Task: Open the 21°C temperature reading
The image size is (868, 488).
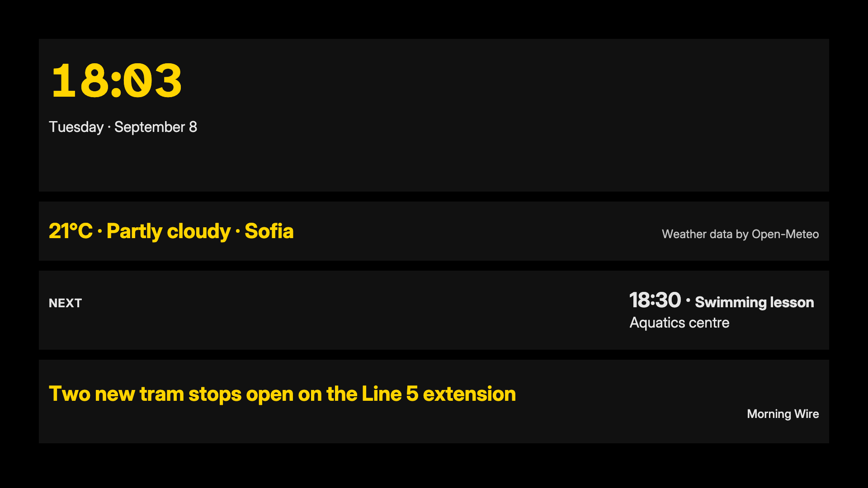Action: [71, 231]
